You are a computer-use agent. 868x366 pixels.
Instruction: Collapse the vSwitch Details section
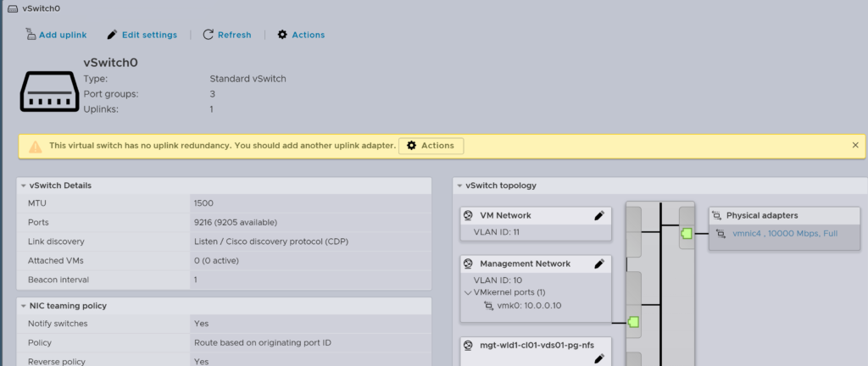(x=23, y=186)
